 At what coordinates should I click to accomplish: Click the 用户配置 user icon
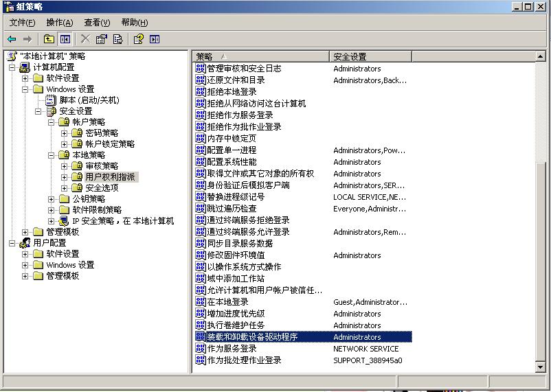[25, 243]
